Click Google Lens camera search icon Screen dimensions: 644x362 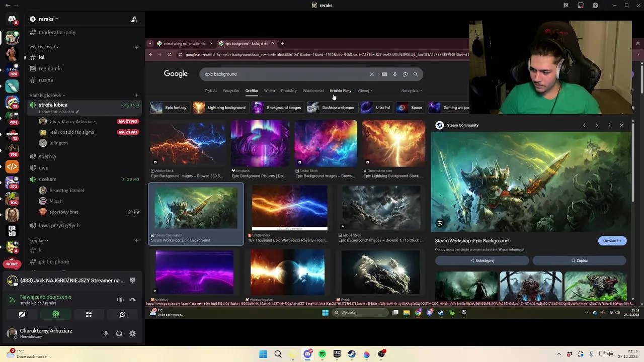405,74
